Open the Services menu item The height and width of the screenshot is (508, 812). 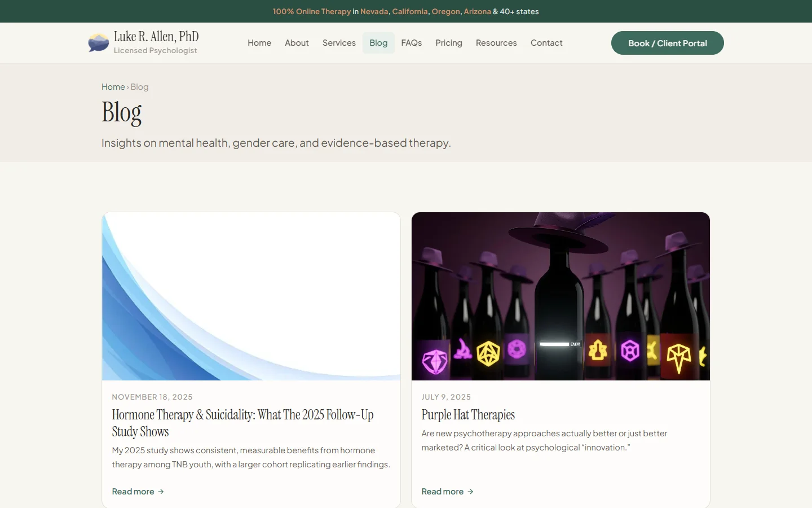pos(339,43)
